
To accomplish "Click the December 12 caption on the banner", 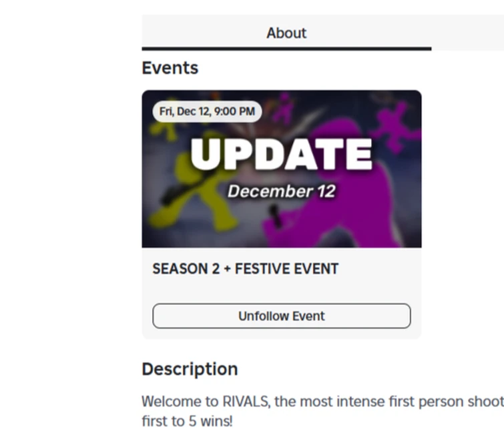I will (x=281, y=191).
